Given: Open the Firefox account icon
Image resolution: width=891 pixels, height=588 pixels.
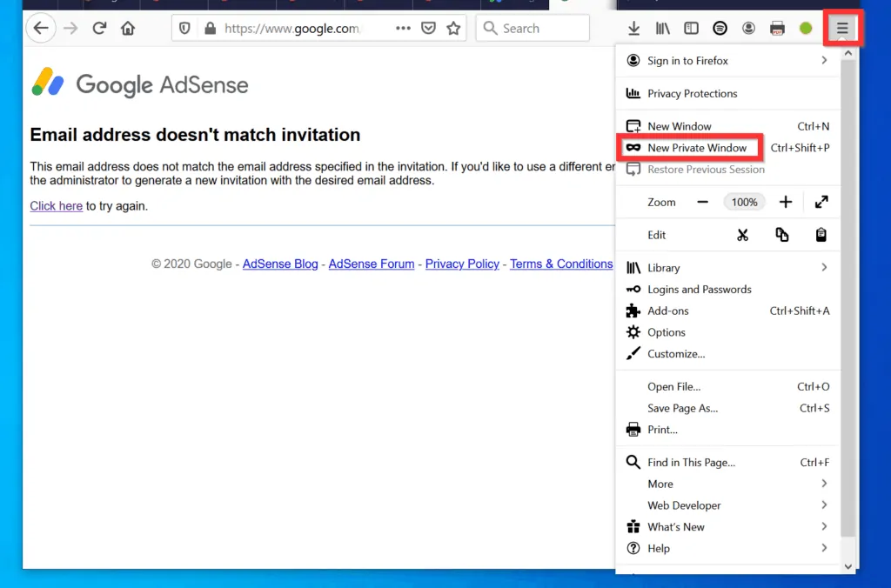Looking at the screenshot, I should coord(748,28).
